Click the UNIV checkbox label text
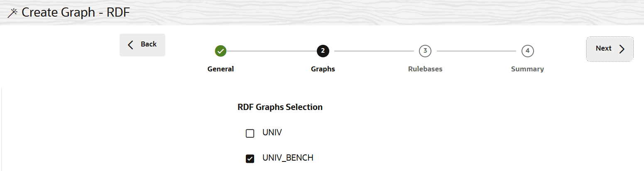This screenshot has width=644, height=171. pos(272,133)
